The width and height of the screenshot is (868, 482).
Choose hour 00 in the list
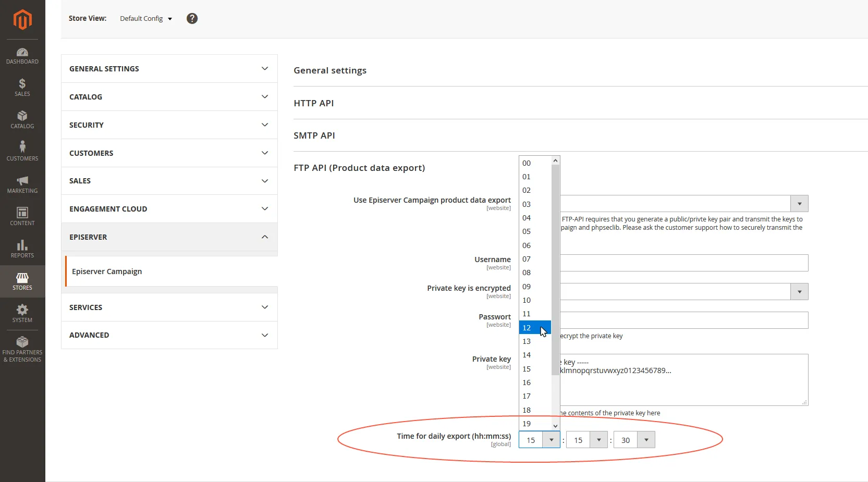535,163
